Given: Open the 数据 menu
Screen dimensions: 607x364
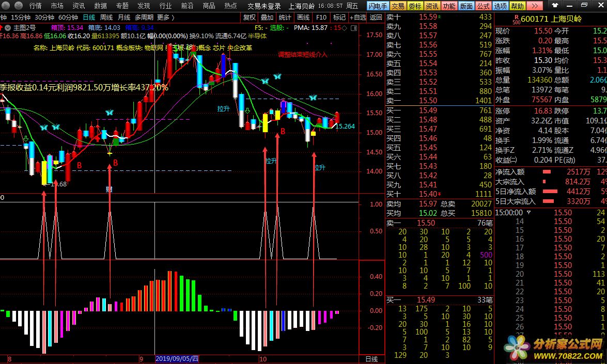Looking at the screenshot, I should (x=100, y=6).
